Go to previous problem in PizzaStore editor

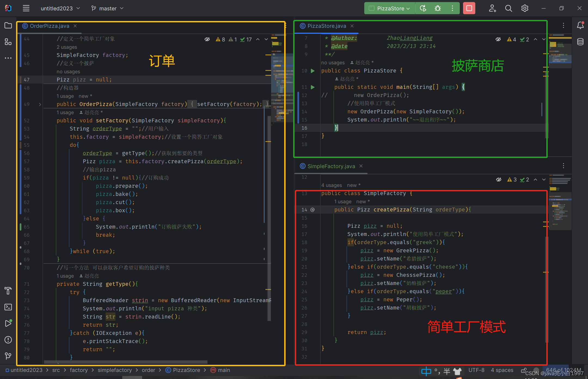(x=535, y=39)
